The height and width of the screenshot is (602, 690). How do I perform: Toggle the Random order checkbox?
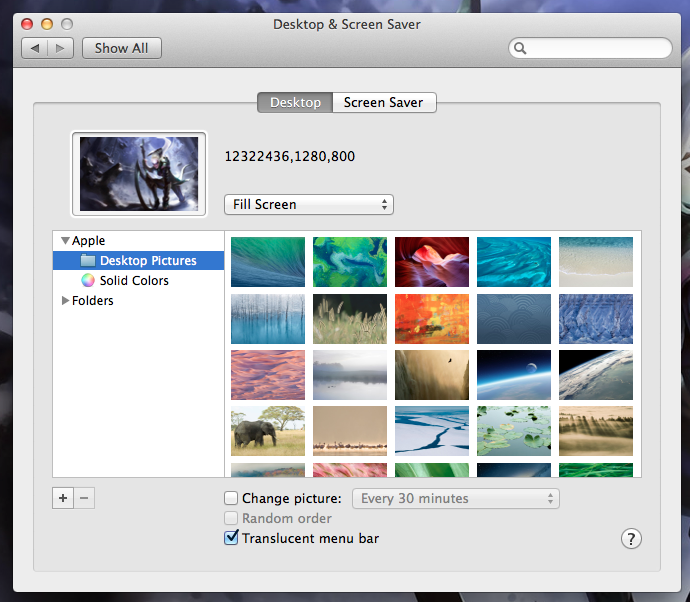(x=231, y=518)
